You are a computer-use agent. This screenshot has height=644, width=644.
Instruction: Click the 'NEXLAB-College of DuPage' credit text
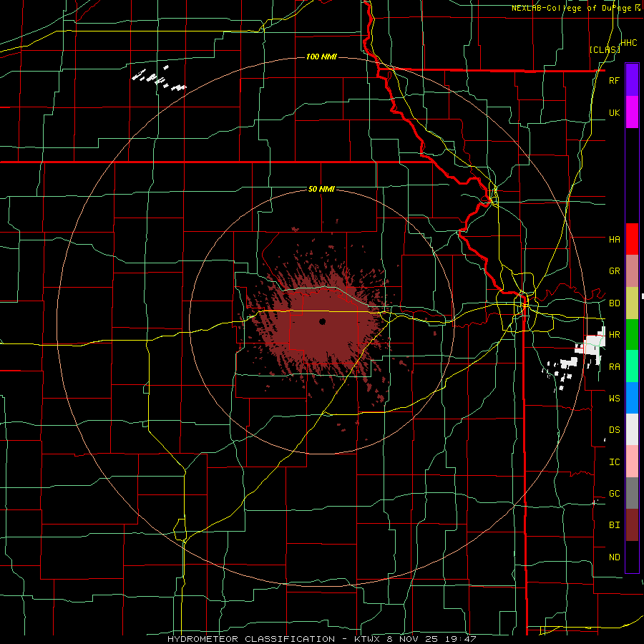point(571,8)
